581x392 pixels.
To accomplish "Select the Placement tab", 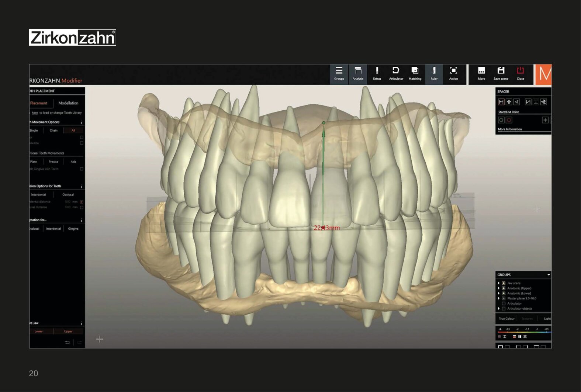I will [x=39, y=103].
